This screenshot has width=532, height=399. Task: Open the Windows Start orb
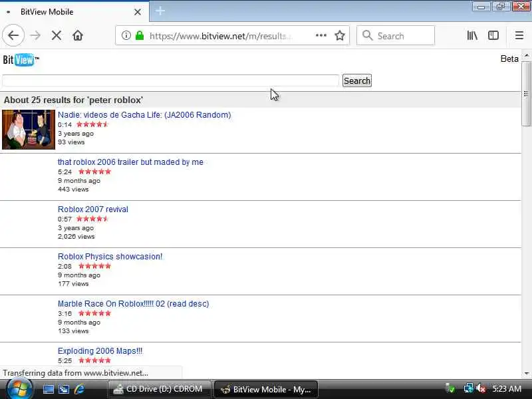(19, 389)
